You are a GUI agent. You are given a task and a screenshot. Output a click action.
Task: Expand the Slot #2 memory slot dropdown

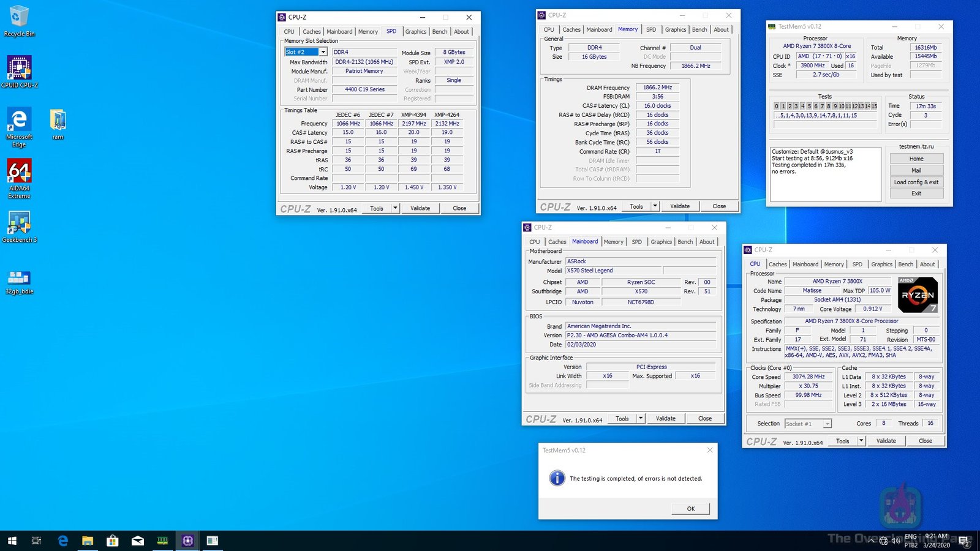point(323,52)
